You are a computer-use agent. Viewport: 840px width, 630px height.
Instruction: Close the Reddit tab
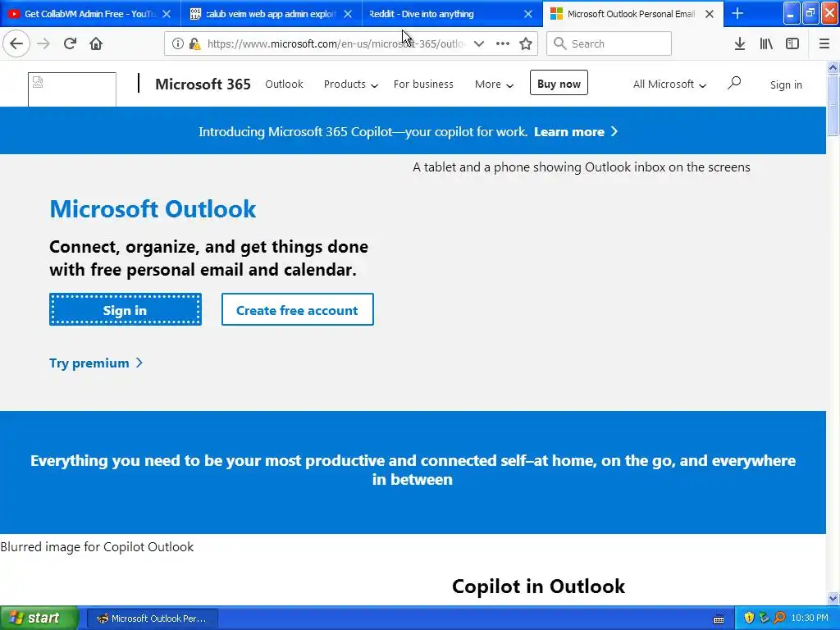click(528, 14)
